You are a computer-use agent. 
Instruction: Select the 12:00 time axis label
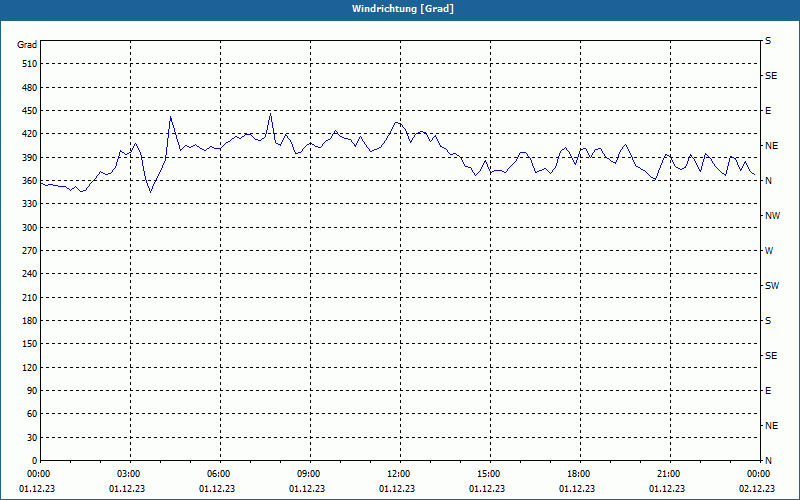398,473
